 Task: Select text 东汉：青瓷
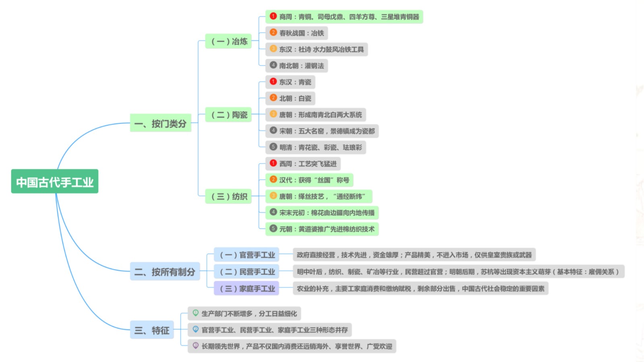tap(295, 82)
